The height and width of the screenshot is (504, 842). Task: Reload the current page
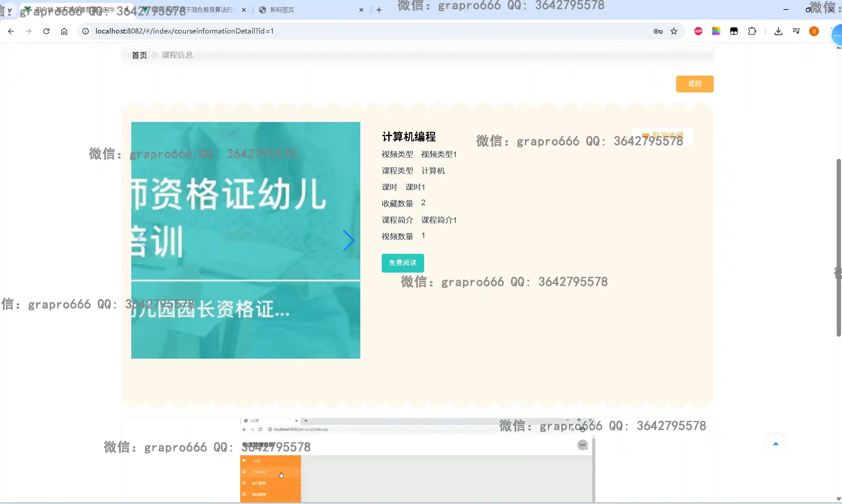(46, 31)
